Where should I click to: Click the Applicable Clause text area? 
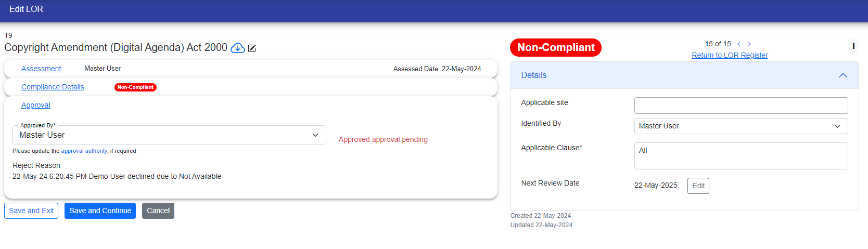pyautogui.click(x=741, y=156)
